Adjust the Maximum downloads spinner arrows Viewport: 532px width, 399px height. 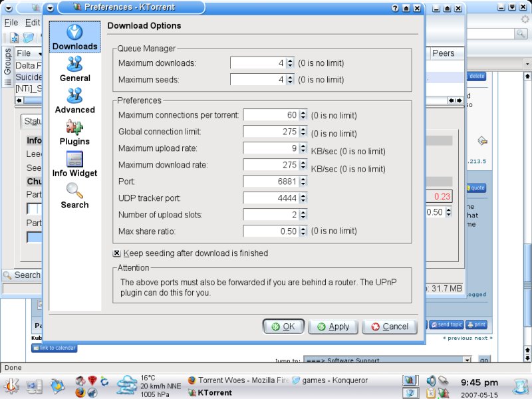(x=290, y=63)
